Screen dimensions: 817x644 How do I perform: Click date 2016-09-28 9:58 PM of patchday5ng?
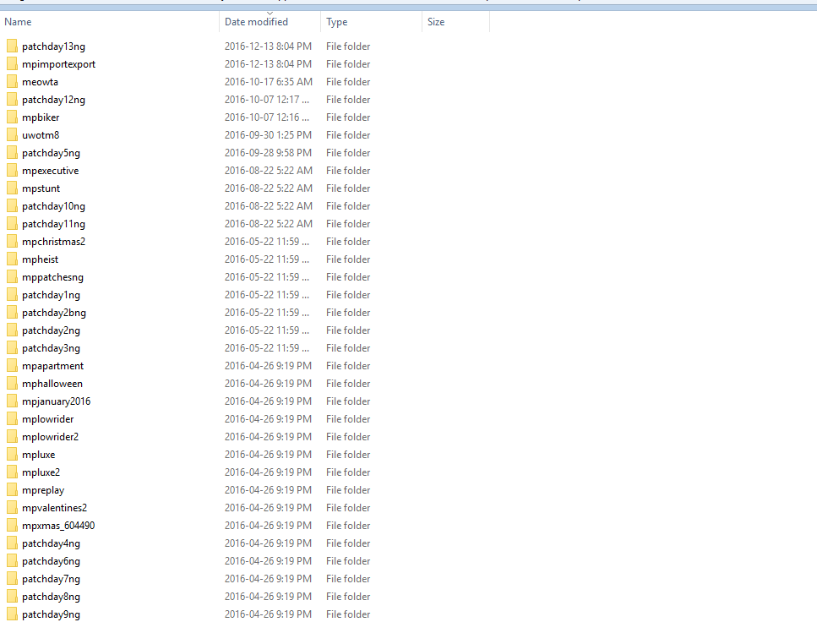point(268,153)
